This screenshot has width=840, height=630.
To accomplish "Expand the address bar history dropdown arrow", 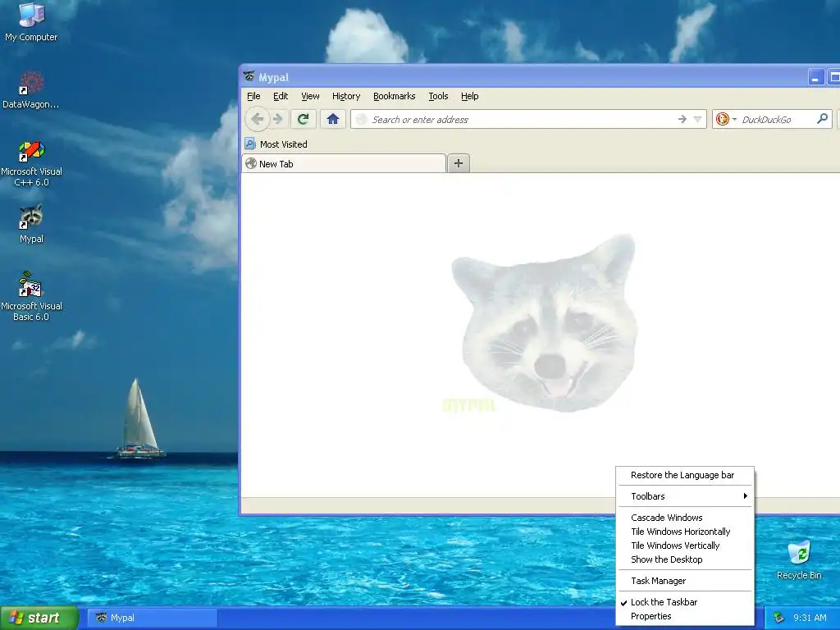I will [x=697, y=119].
